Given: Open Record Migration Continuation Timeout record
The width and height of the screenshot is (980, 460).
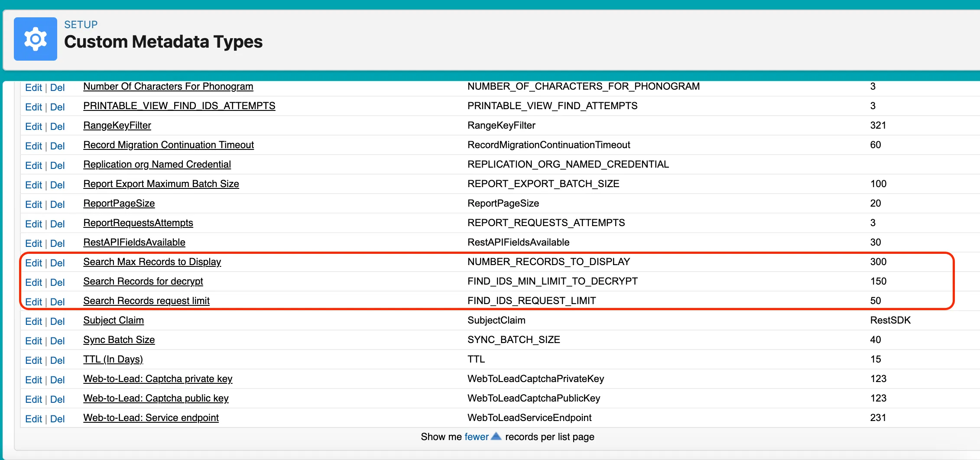Looking at the screenshot, I should (x=169, y=145).
